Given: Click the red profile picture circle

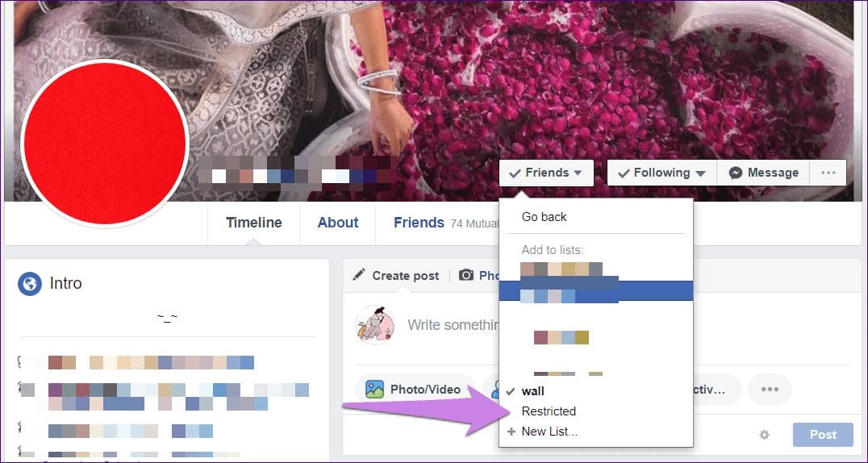Looking at the screenshot, I should point(105,144).
